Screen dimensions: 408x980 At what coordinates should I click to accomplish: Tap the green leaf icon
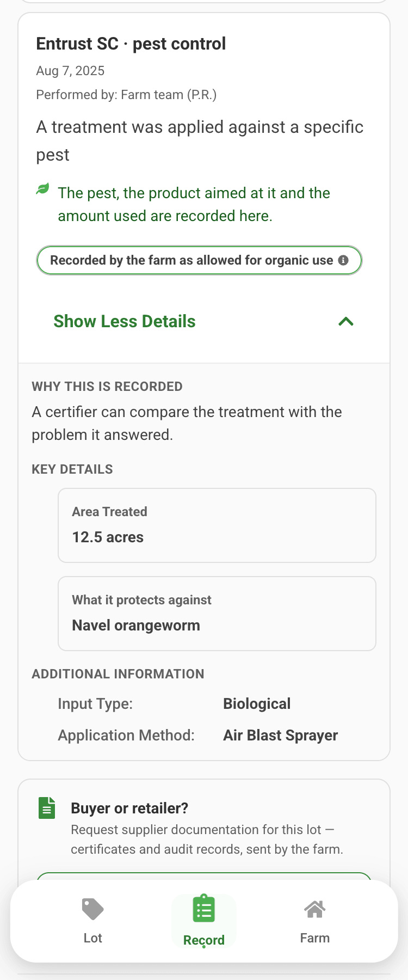click(x=43, y=189)
